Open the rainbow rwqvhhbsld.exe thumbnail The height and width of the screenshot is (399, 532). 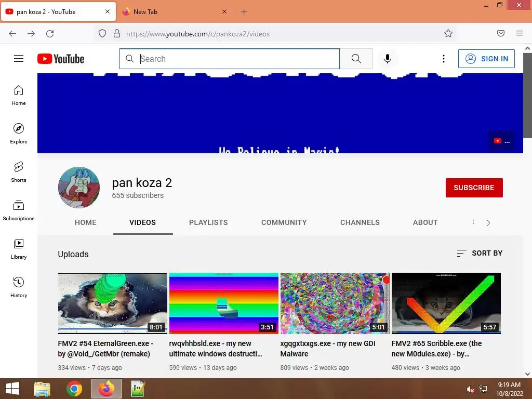224,303
